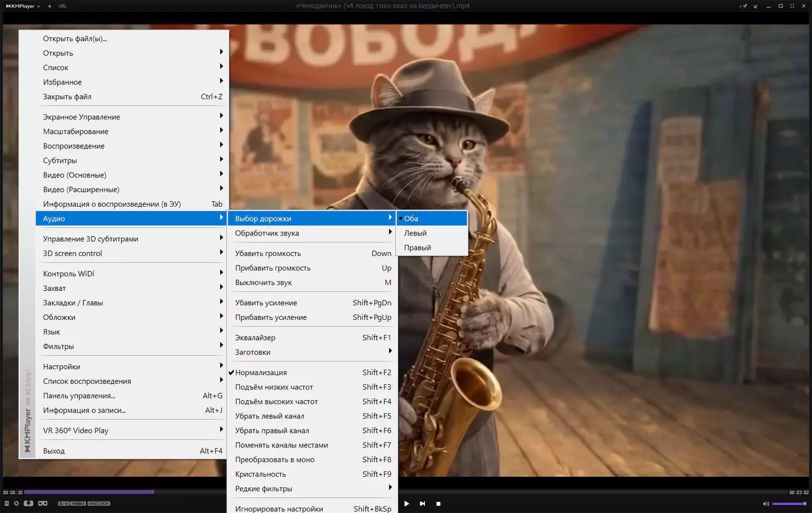
Task: Stop playback with the Stop button
Action: (438, 503)
